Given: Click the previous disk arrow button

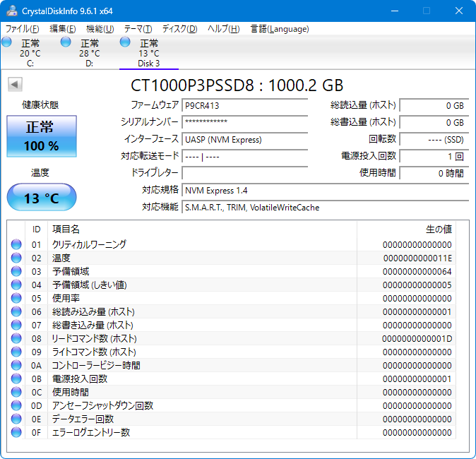Looking at the screenshot, I should (14, 85).
